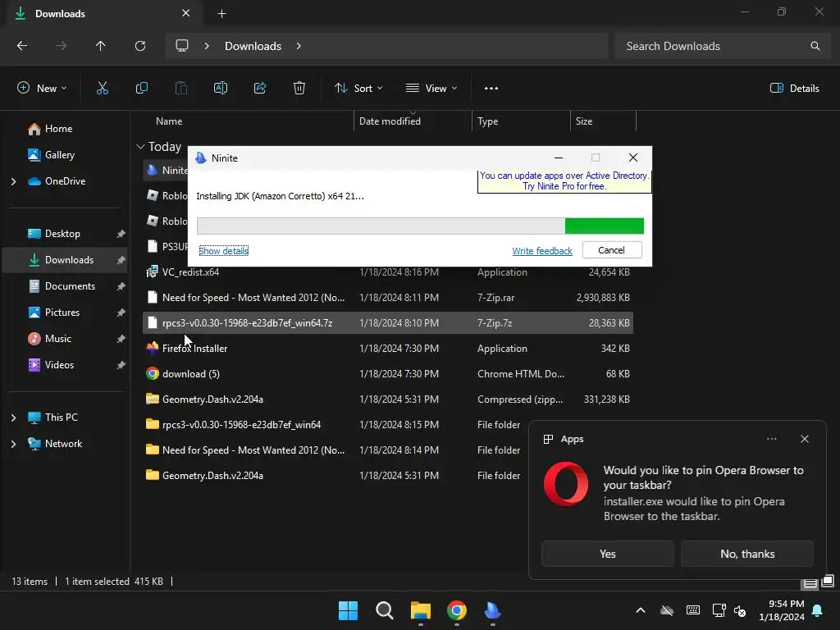Open Pictures quick access folder
Image resolution: width=840 pixels, height=630 pixels.
point(62,313)
